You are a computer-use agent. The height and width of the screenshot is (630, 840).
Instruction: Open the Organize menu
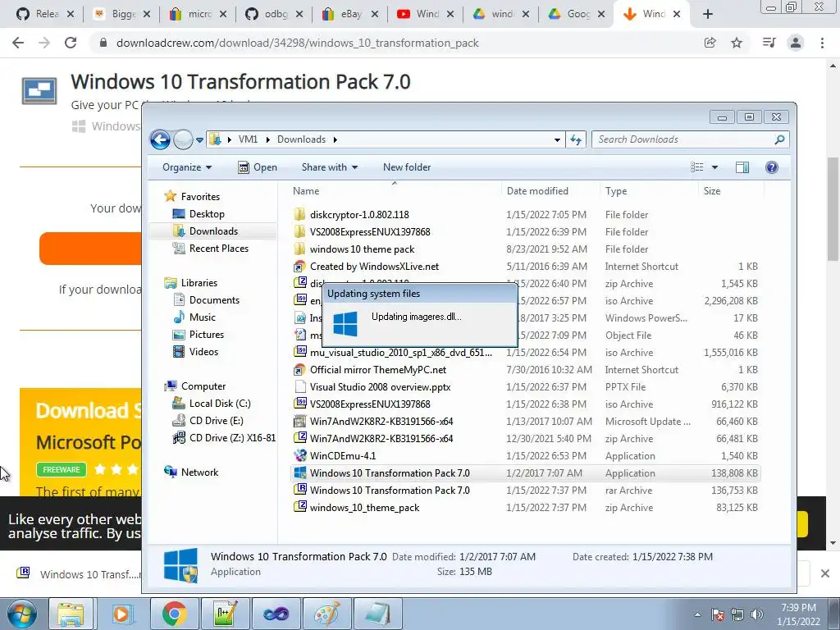pos(187,167)
